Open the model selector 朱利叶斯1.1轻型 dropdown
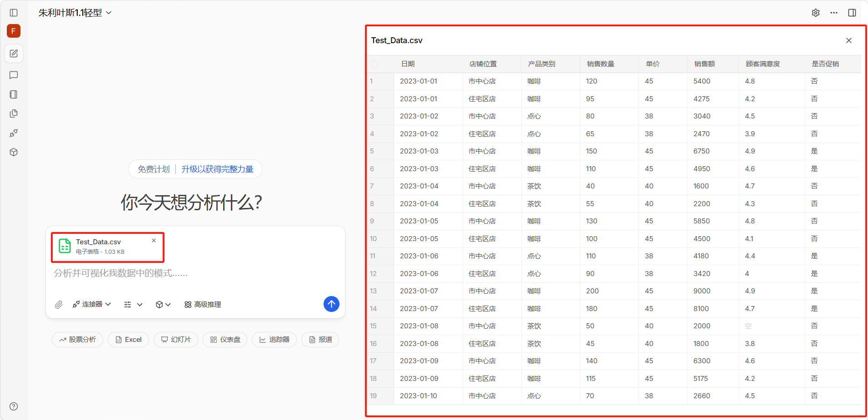This screenshot has height=420, width=868. pyautogui.click(x=75, y=13)
